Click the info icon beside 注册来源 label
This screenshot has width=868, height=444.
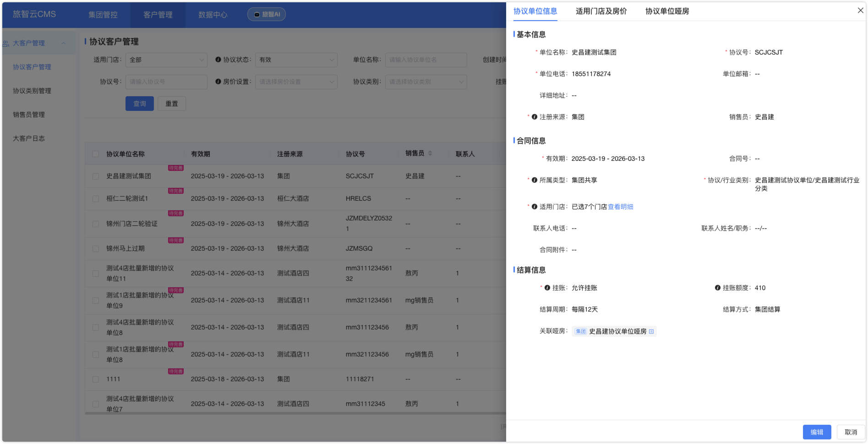(x=534, y=117)
